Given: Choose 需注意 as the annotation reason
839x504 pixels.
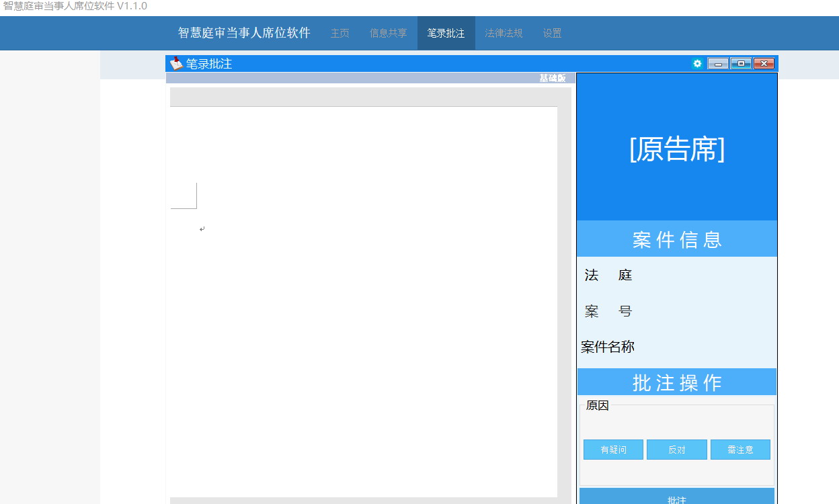Looking at the screenshot, I should (740, 450).
